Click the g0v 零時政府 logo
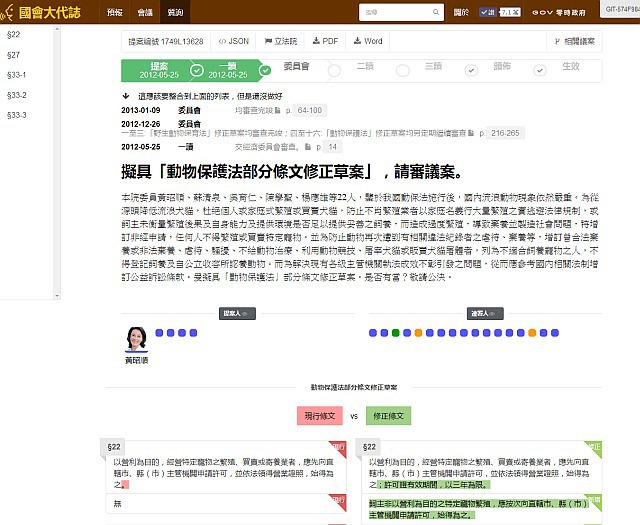 (559, 12)
